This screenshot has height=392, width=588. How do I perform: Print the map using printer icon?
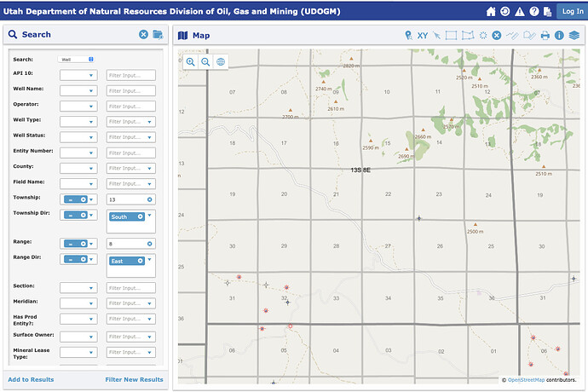pos(545,36)
